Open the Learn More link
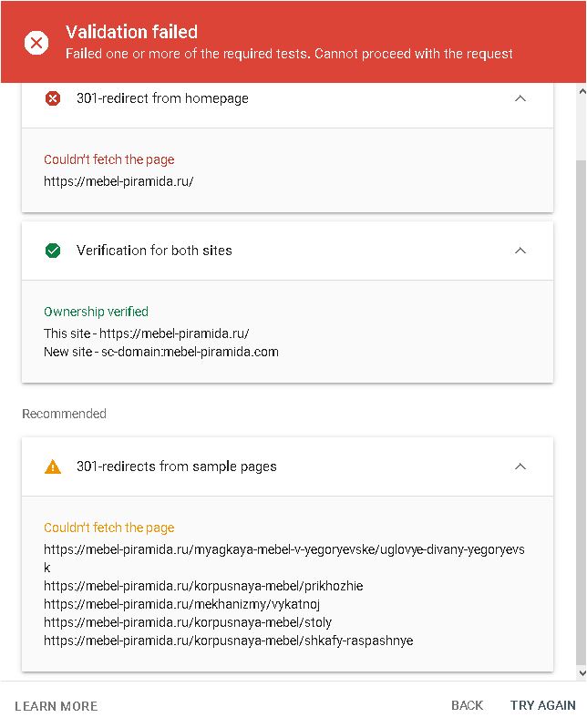The width and height of the screenshot is (587, 728). (x=57, y=706)
